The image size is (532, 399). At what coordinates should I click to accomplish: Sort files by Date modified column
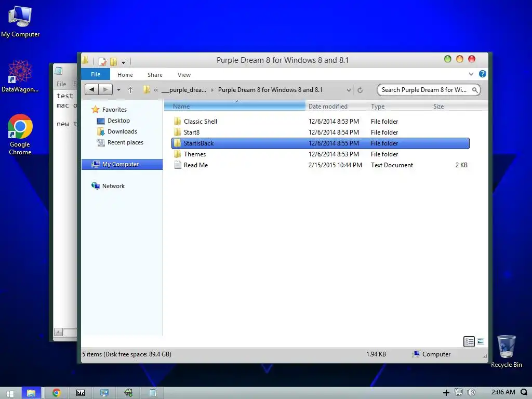[x=328, y=106]
